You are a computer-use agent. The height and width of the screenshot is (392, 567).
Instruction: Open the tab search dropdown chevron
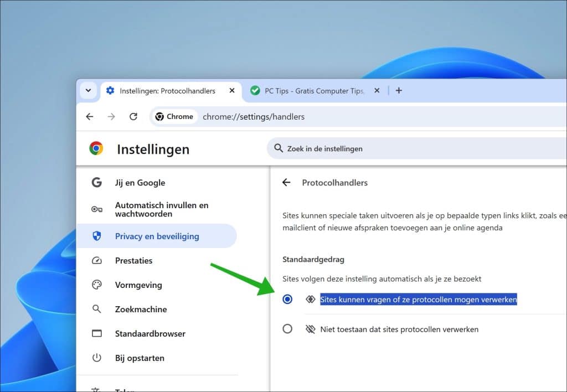coord(88,90)
